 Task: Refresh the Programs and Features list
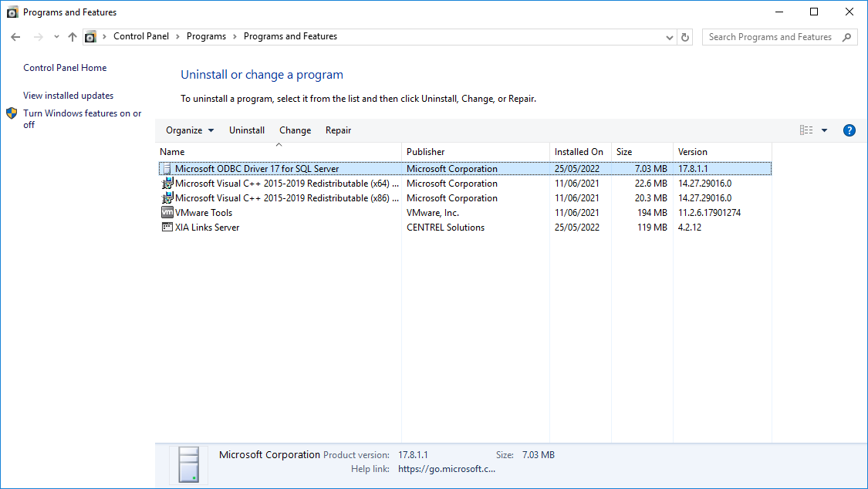pos(685,37)
